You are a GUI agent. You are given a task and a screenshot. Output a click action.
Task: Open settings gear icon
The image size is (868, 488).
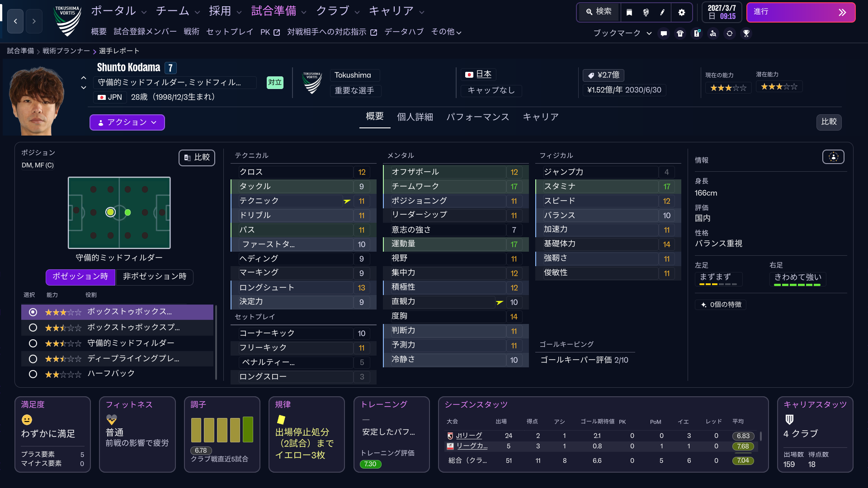(681, 12)
